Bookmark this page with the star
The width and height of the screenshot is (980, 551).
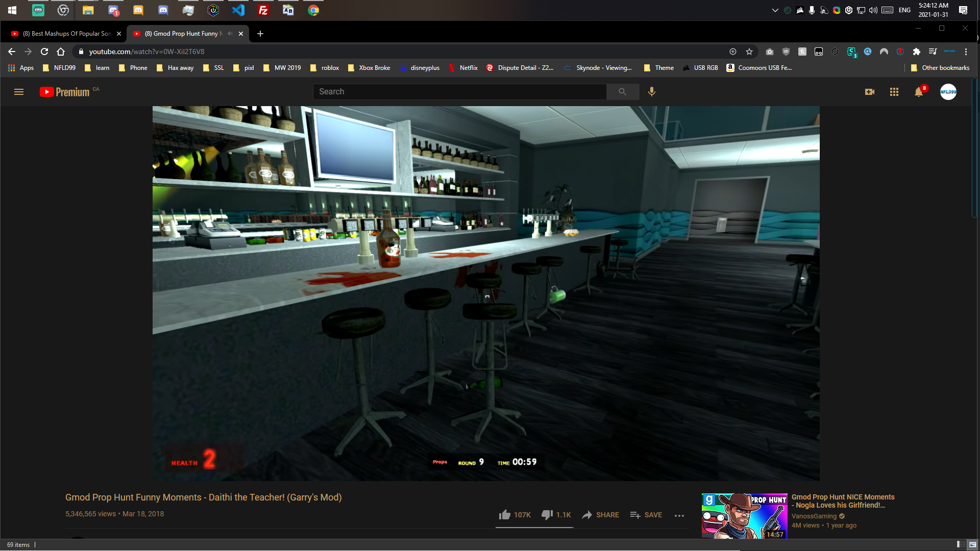(x=749, y=52)
